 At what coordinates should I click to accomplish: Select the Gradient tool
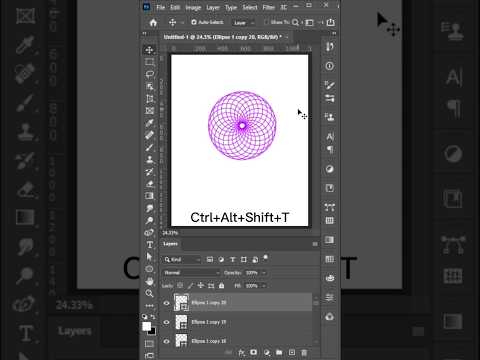tap(149, 196)
